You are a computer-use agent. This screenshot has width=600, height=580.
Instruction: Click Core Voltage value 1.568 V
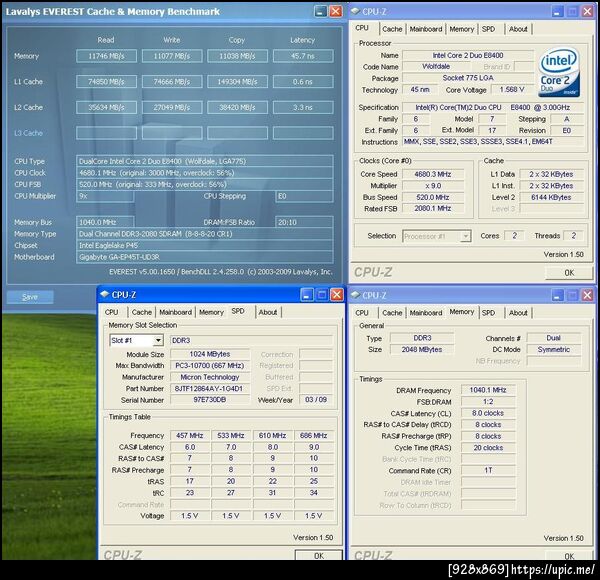coord(512,90)
